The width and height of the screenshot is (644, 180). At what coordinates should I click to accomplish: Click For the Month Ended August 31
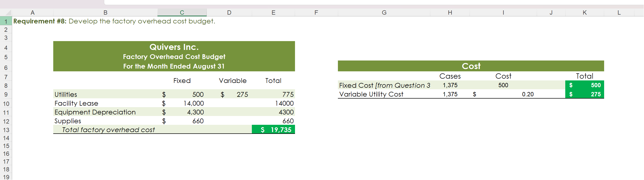coord(174,66)
